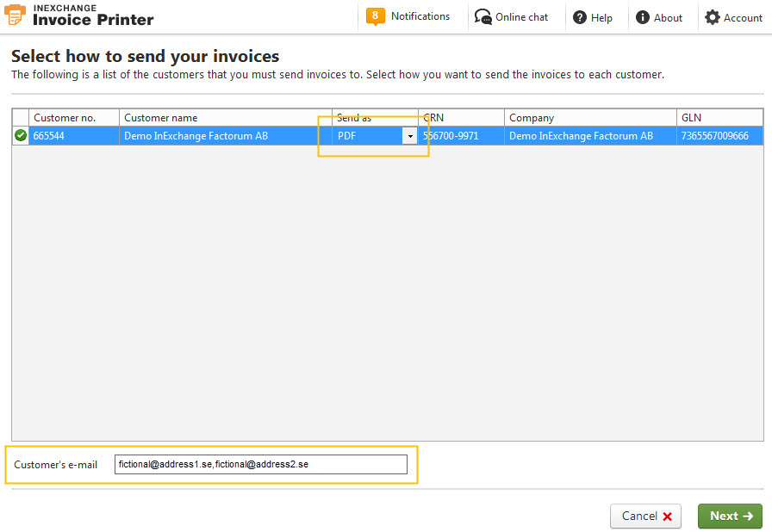772x532 pixels.
Task: Open the Send as dropdown arrow for PDF
Action: pos(409,136)
